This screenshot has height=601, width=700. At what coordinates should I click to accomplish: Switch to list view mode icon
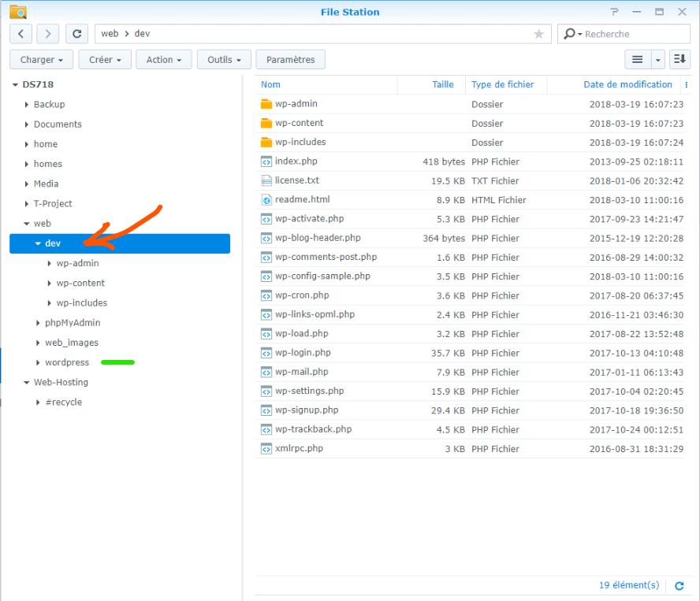pyautogui.click(x=638, y=59)
